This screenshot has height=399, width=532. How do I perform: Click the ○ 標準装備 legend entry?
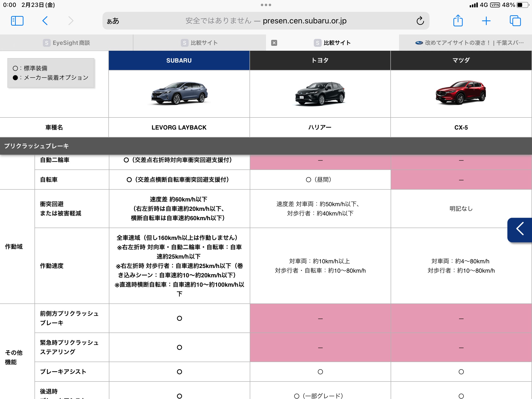click(30, 68)
